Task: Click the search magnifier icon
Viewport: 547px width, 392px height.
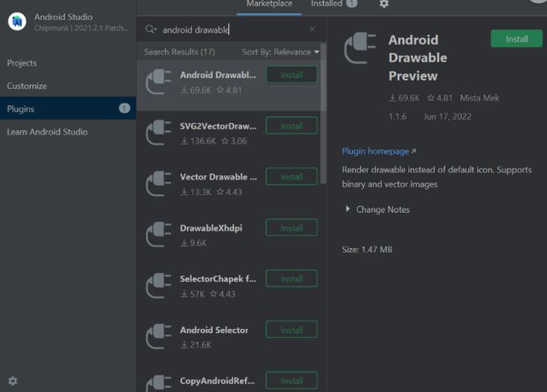Action: pos(149,29)
